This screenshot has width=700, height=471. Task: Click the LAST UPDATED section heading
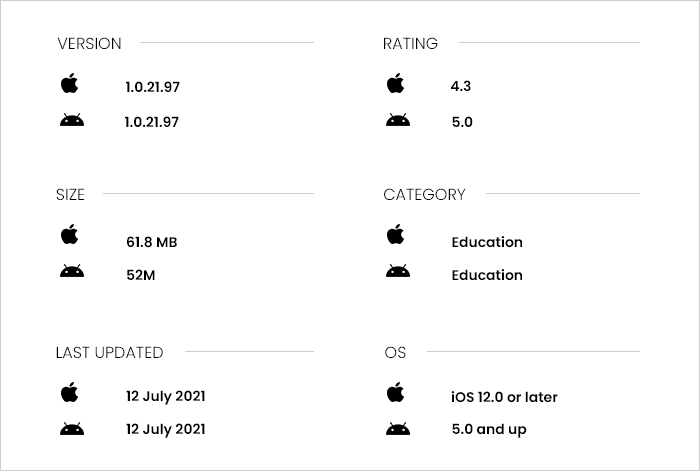click(109, 352)
